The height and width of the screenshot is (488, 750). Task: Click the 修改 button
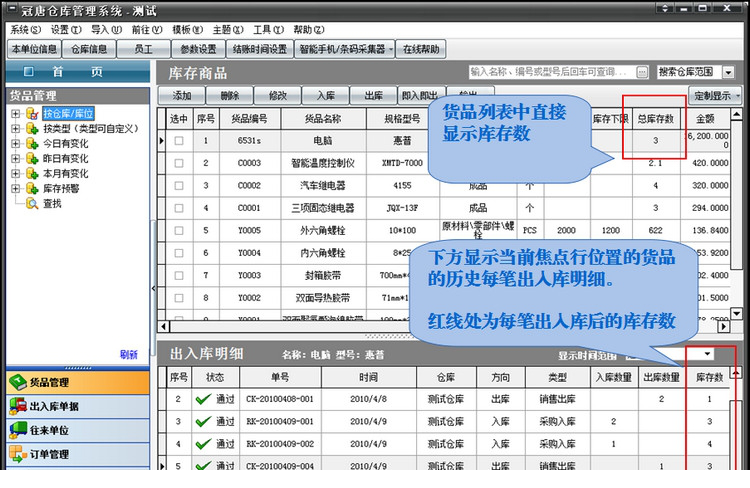[x=277, y=96]
